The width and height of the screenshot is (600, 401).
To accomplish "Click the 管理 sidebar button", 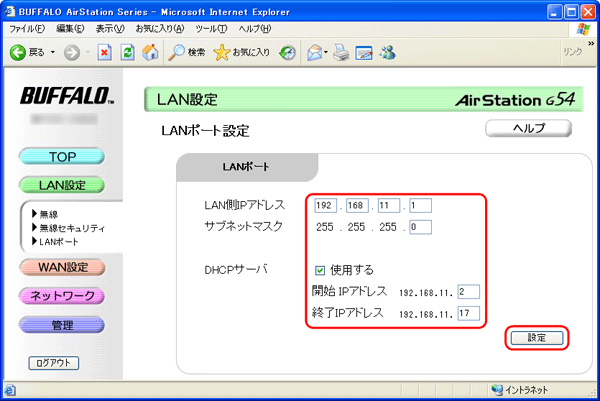I will click(62, 325).
